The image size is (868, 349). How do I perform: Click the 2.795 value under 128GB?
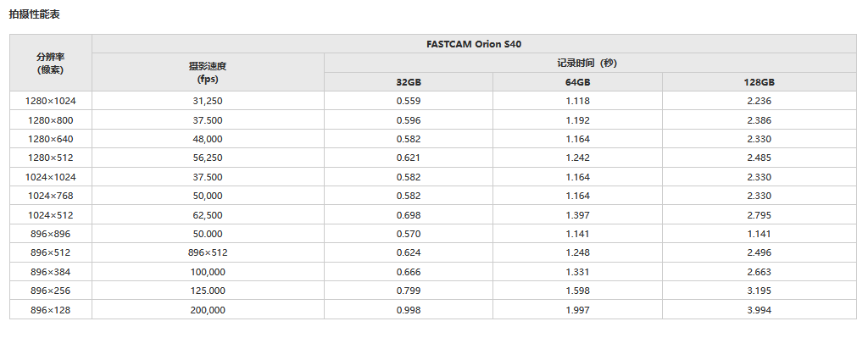pos(759,214)
